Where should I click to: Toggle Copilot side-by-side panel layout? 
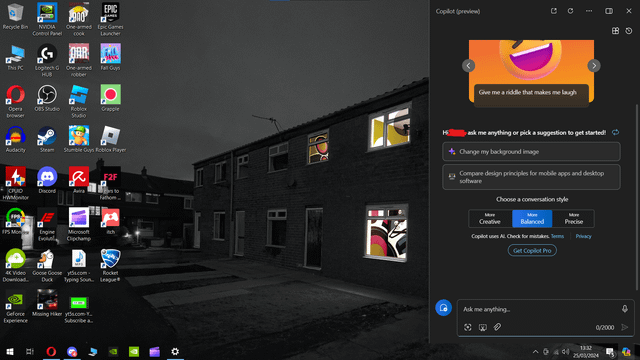(609, 11)
